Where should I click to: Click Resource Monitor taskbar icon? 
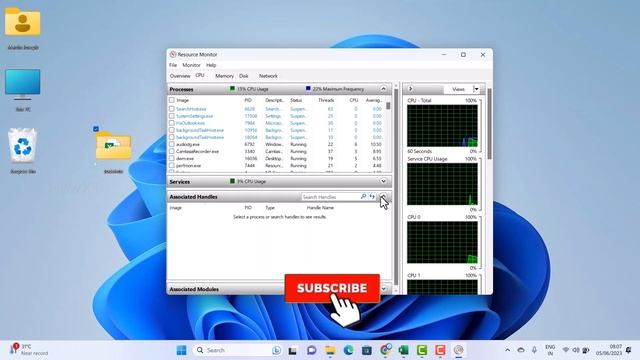[459, 350]
